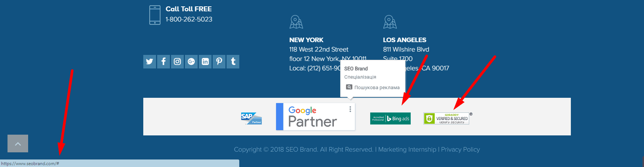This screenshot has width=644, height=167.
Task: Click the Bing ads accredited badge
Action: [x=390, y=118]
